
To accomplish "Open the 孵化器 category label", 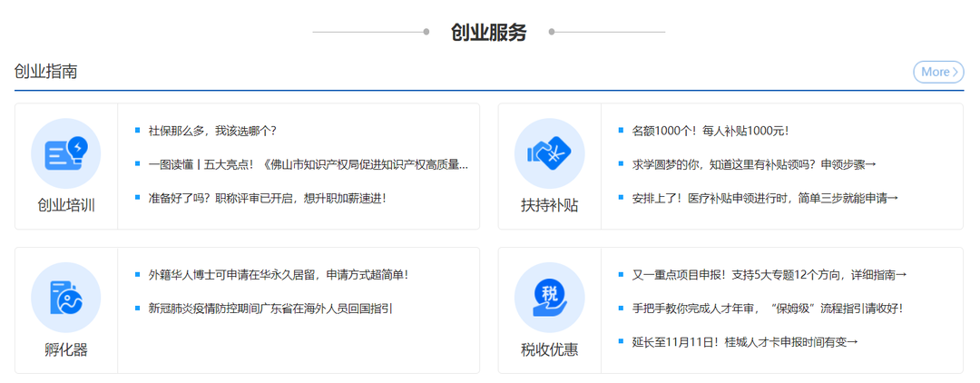I will coord(65,349).
